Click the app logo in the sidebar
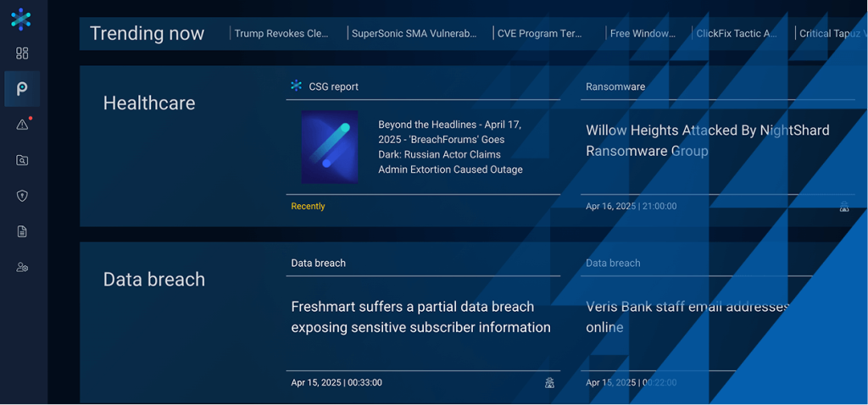The height and width of the screenshot is (405, 868). tap(21, 19)
